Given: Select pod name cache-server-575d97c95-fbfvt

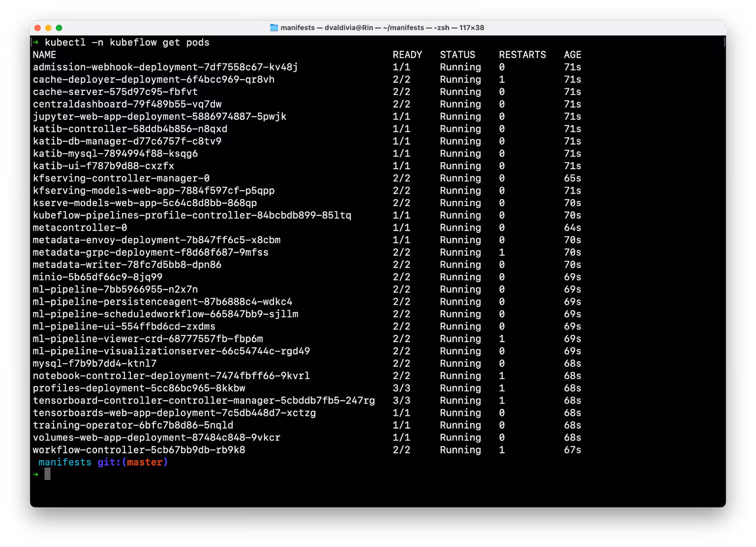Looking at the screenshot, I should pos(115,92).
